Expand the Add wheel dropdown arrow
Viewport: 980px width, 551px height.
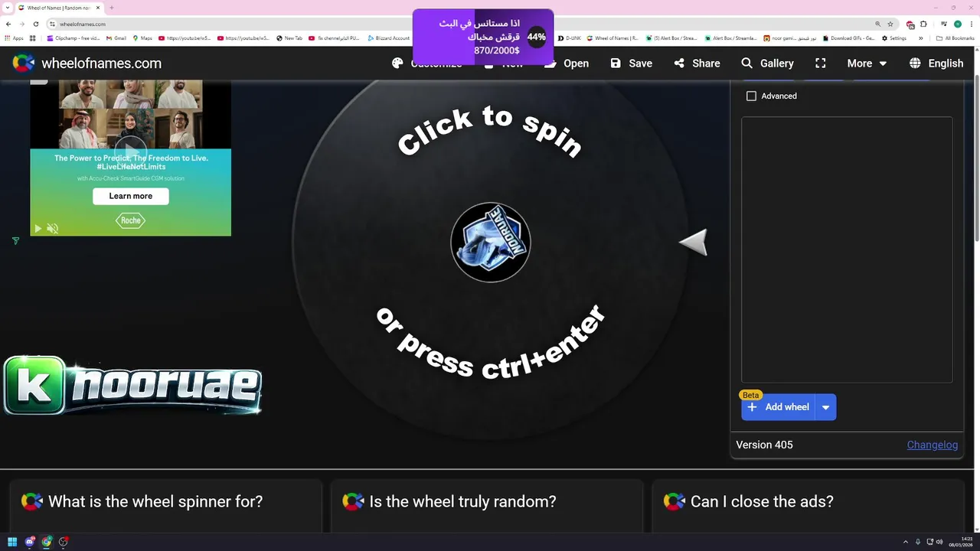[825, 407]
